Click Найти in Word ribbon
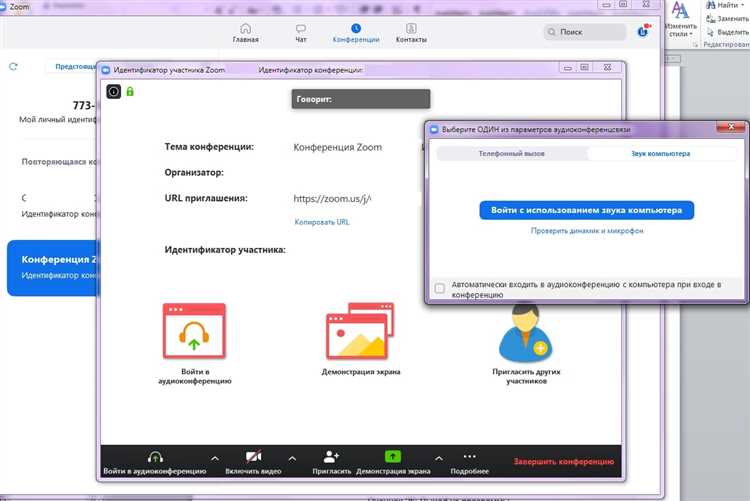Image resolution: width=750 pixels, height=501 pixels. 726,5
